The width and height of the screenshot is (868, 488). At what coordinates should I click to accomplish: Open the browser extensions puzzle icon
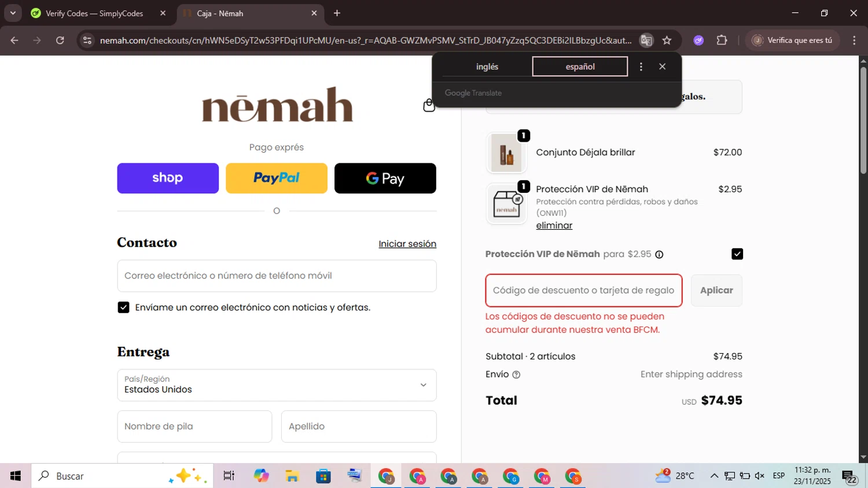tap(722, 41)
